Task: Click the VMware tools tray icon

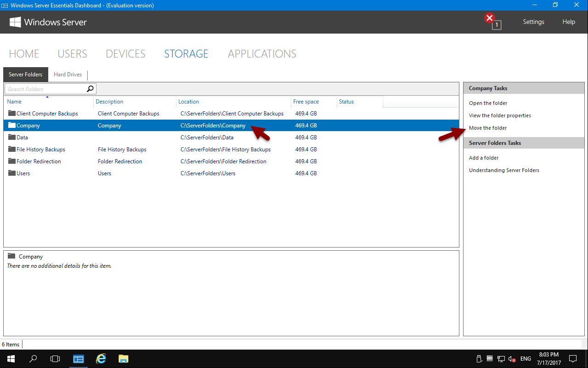Action: (490, 359)
